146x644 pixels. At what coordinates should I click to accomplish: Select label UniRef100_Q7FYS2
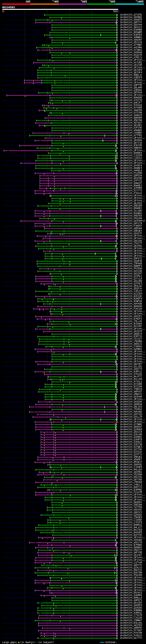(x=131, y=180)
